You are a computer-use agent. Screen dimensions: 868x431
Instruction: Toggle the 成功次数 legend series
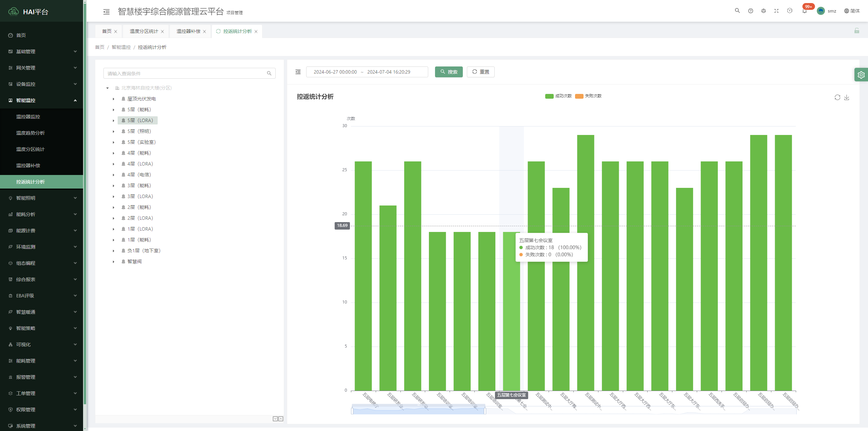[558, 96]
